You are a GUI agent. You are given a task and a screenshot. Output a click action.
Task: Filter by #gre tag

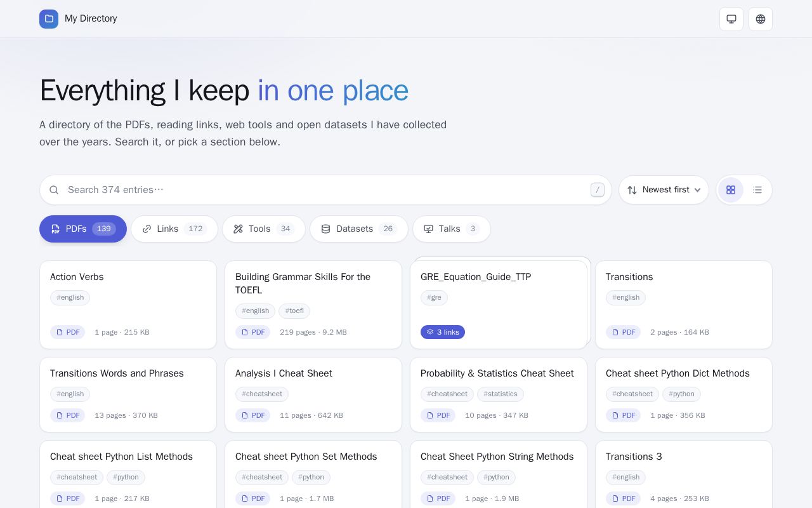tap(435, 297)
